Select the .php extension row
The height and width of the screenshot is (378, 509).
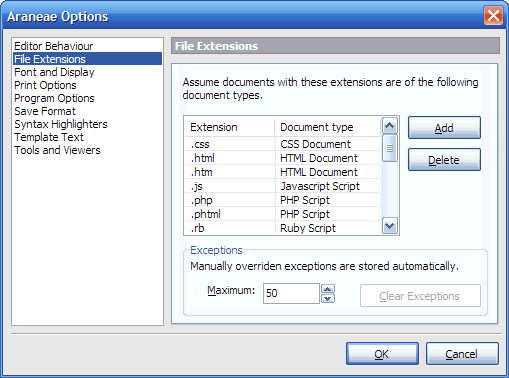283,200
